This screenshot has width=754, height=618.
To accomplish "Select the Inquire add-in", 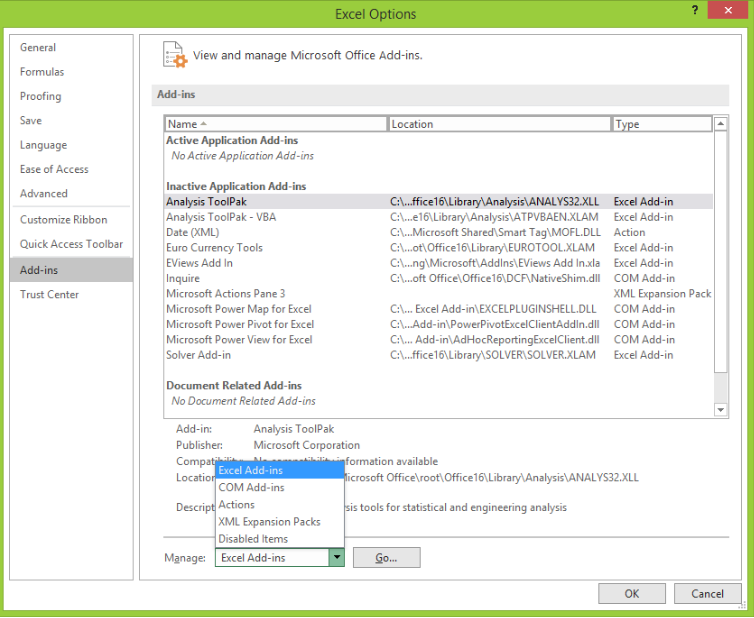I will click(x=438, y=278).
